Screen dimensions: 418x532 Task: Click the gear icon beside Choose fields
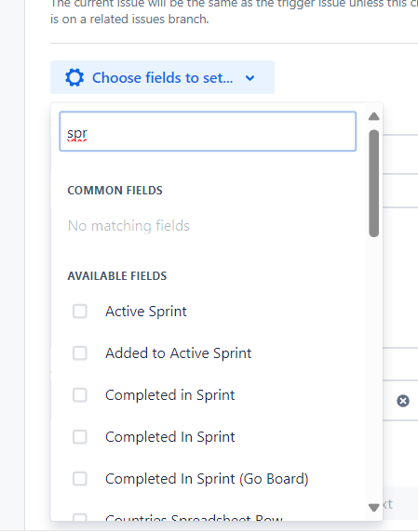coord(74,78)
